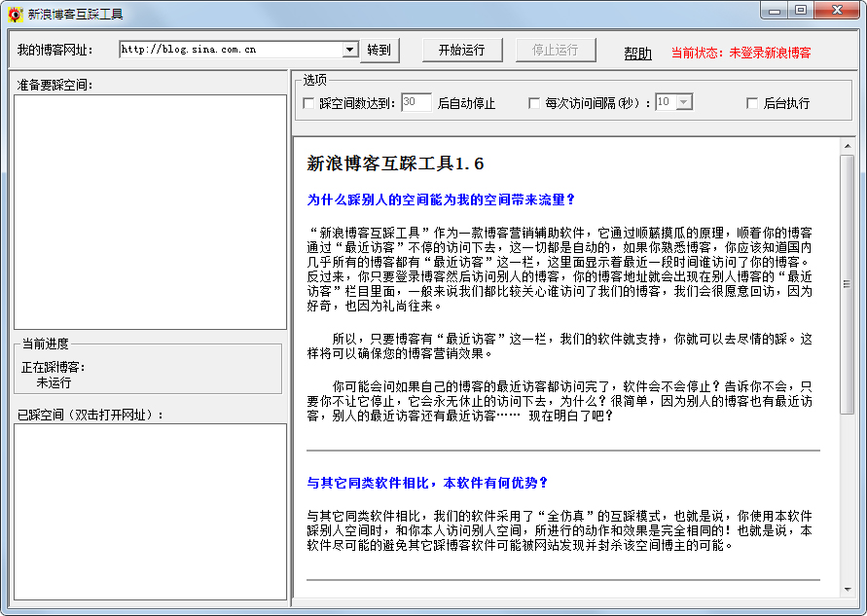Click the space count field showing 30
This screenshot has width=867, height=616.
(415, 102)
